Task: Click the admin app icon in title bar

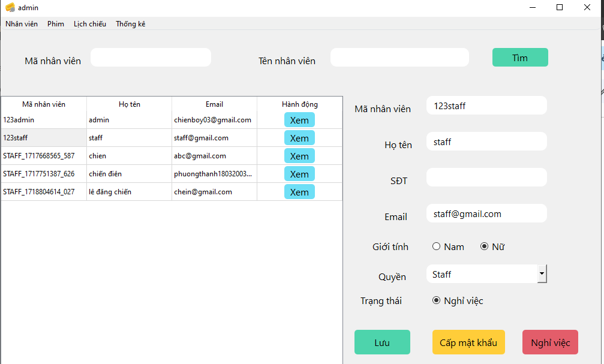Action: [10, 7]
